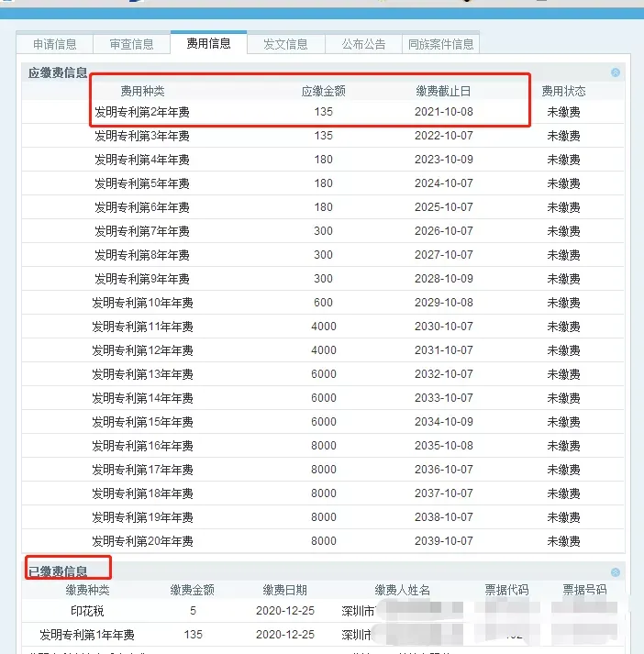The height and width of the screenshot is (654, 644).
Task: Open the 审查信息 tab
Action: [131, 44]
